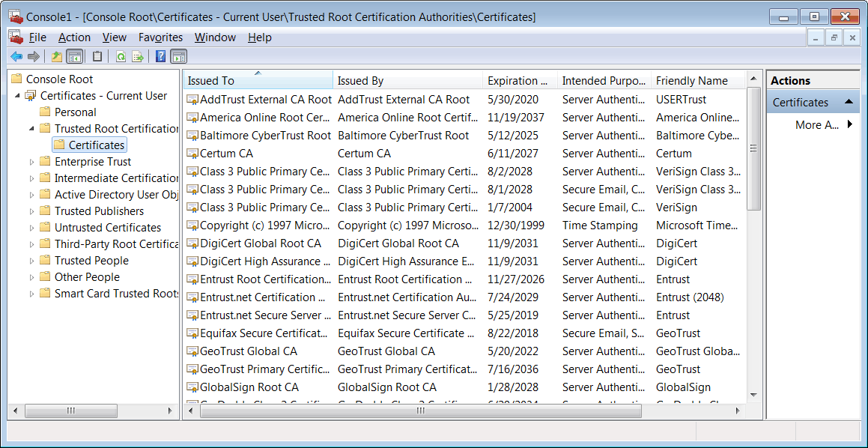Collapse the Certificates section in Actions pane
The image size is (868, 448).
pos(848,103)
